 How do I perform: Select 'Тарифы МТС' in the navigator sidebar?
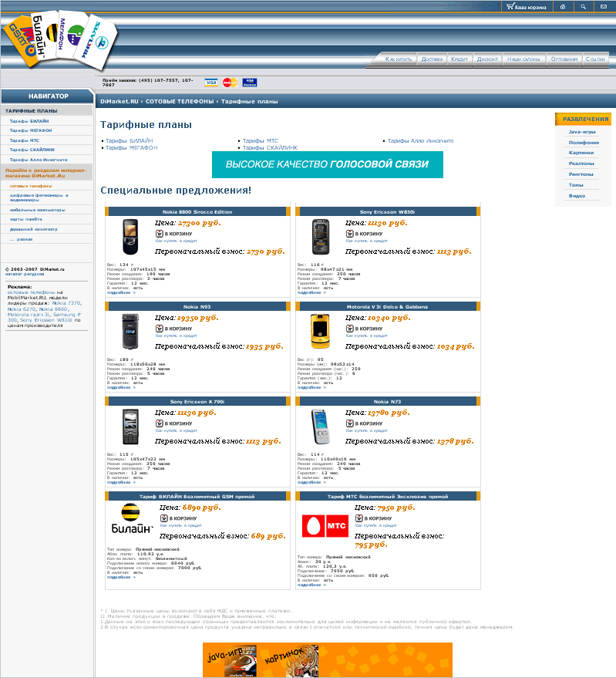pos(24,140)
